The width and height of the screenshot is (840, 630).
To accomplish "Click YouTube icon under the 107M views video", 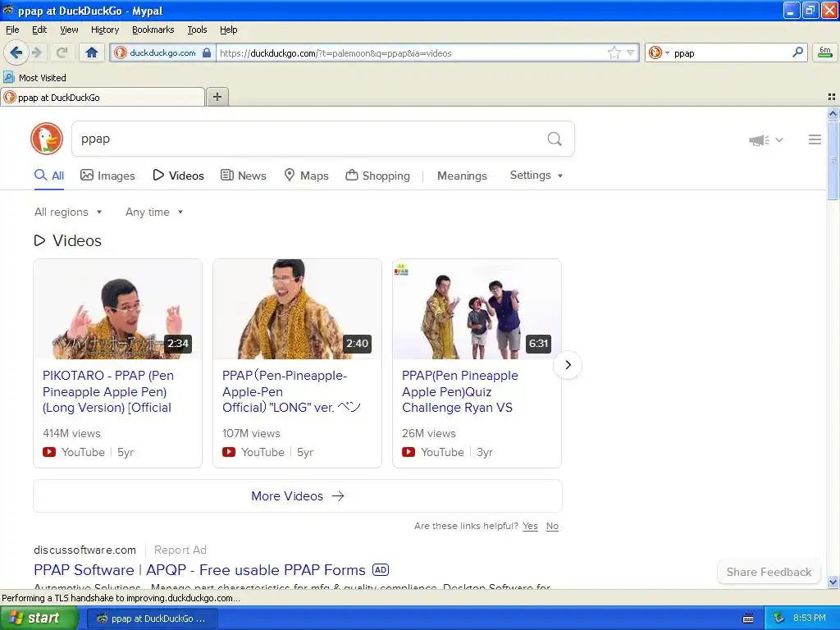I will tap(229, 452).
